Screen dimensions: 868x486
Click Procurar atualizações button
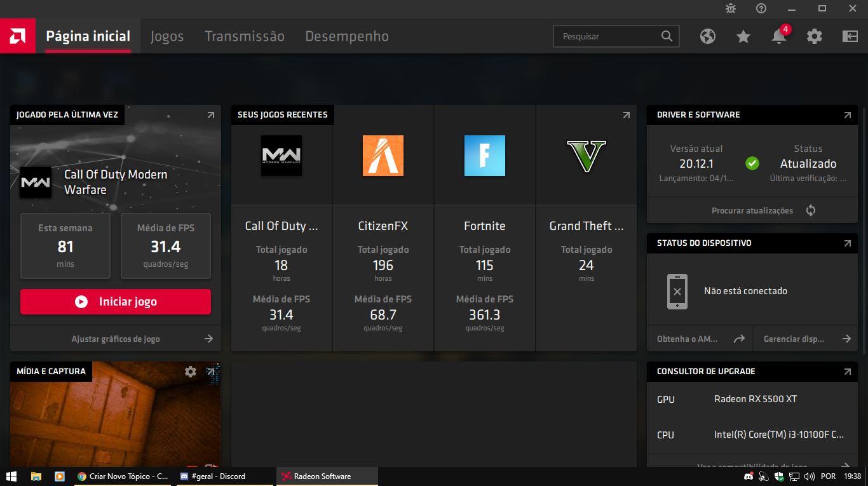click(x=752, y=210)
